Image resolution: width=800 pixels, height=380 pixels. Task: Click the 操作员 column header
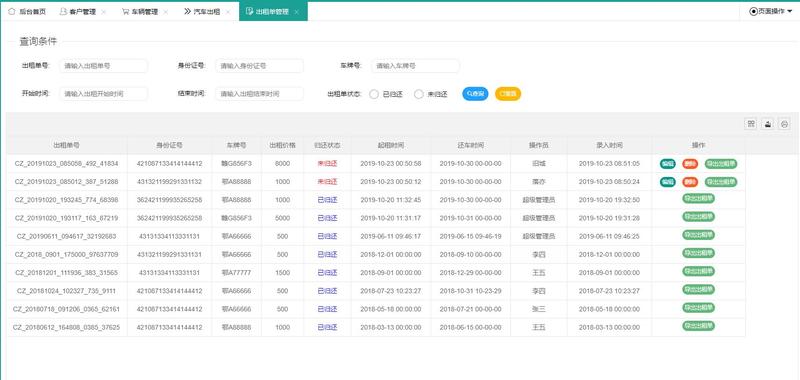click(539, 145)
